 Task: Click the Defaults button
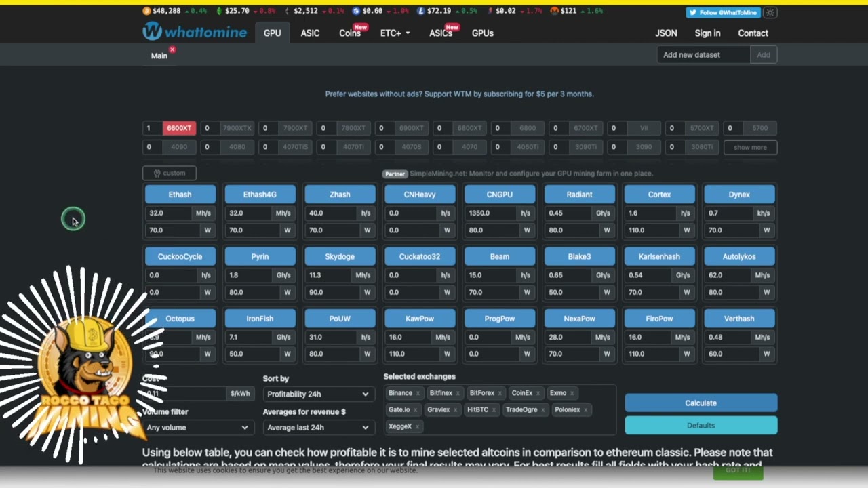(x=701, y=425)
